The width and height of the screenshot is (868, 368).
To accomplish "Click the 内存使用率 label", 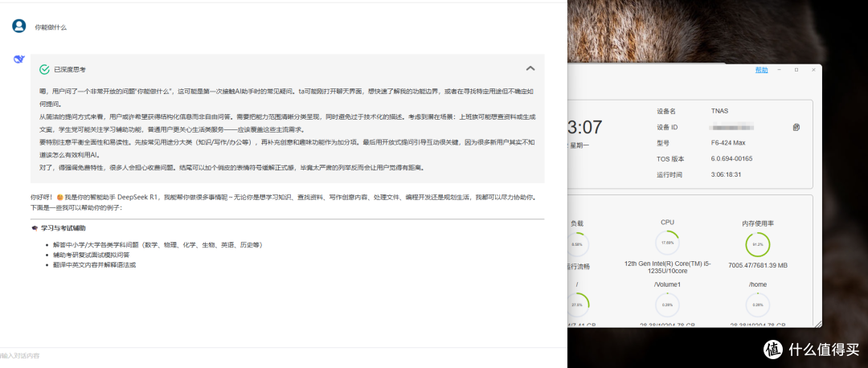I will click(758, 223).
